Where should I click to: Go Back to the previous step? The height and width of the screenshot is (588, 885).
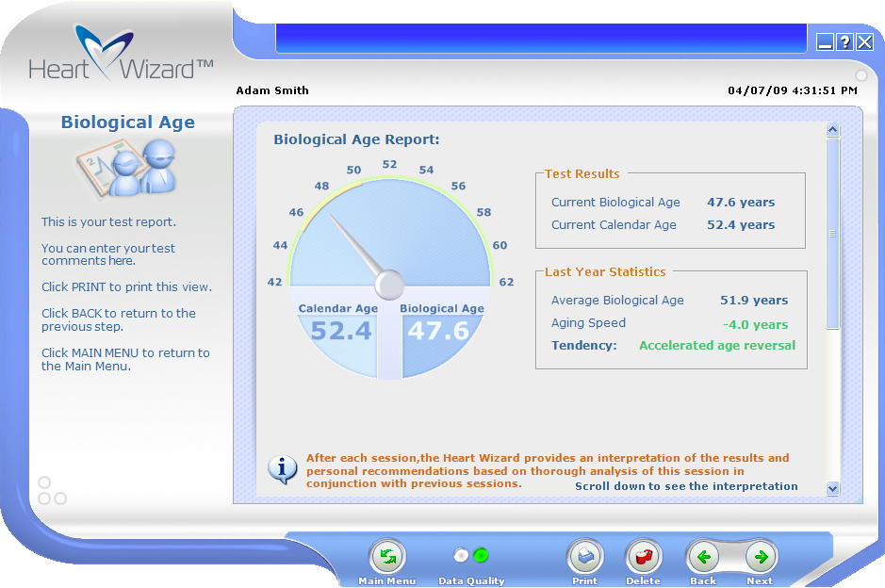tap(703, 557)
